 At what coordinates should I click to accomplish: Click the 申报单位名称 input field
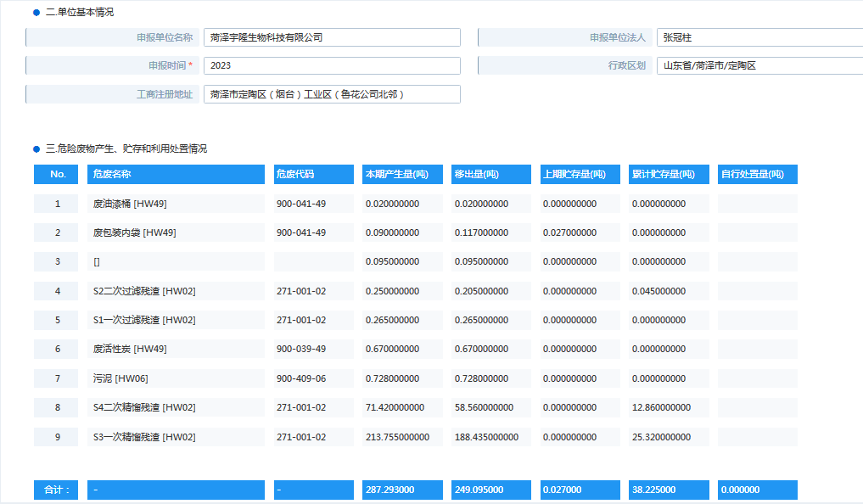coord(331,37)
